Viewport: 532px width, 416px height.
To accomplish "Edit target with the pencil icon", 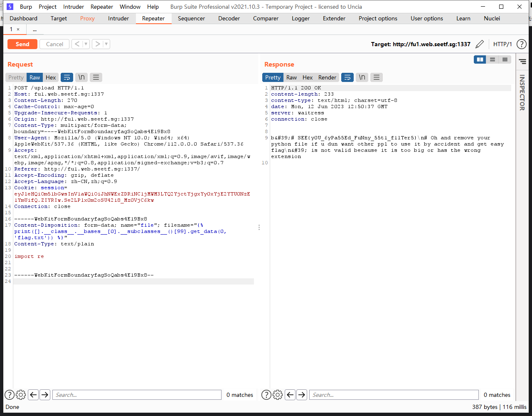I will click(x=480, y=44).
